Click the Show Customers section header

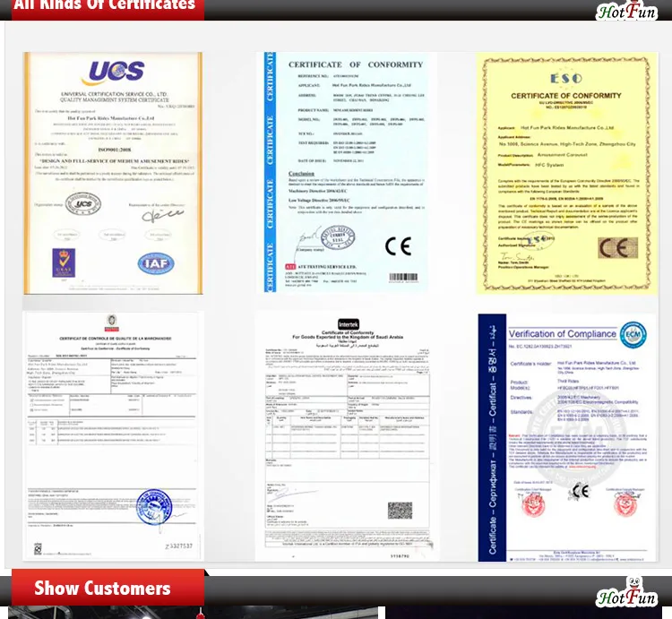click(108, 588)
